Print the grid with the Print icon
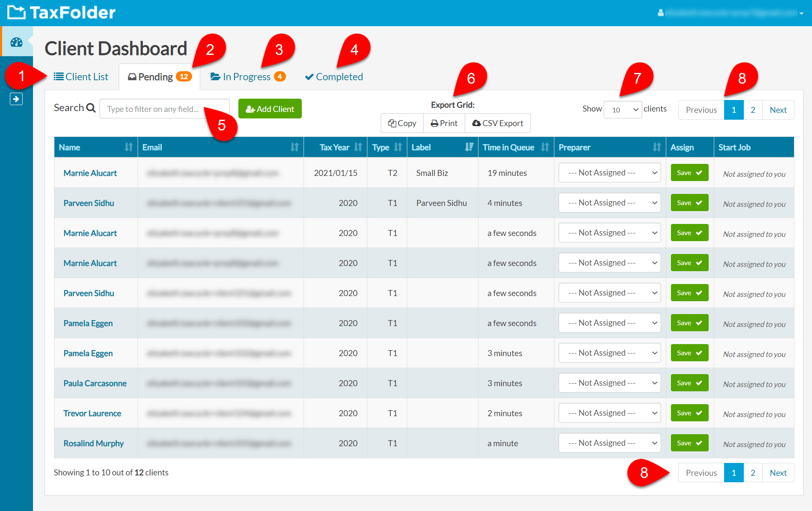The width and height of the screenshot is (812, 511). coord(434,123)
